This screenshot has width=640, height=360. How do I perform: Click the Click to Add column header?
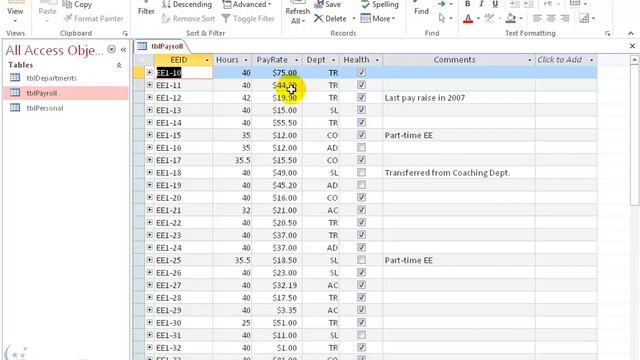click(x=566, y=60)
